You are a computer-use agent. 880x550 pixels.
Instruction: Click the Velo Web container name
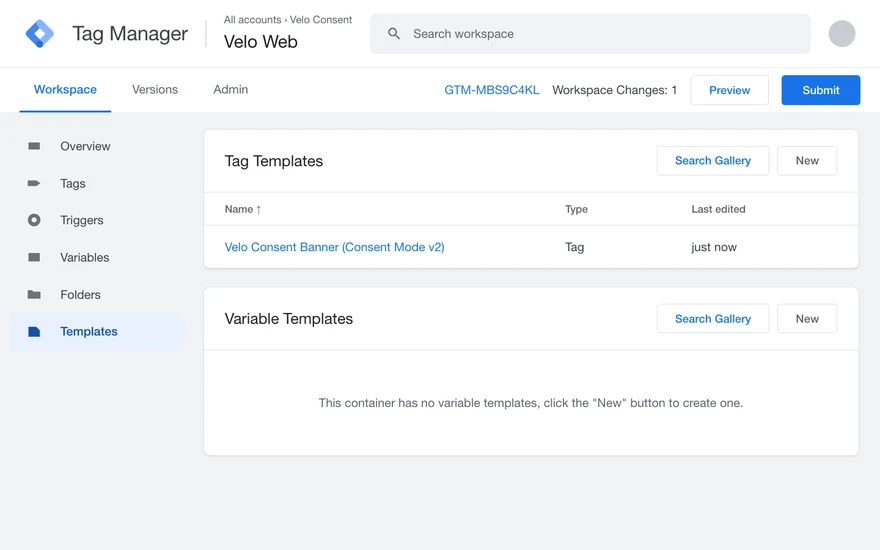click(260, 42)
